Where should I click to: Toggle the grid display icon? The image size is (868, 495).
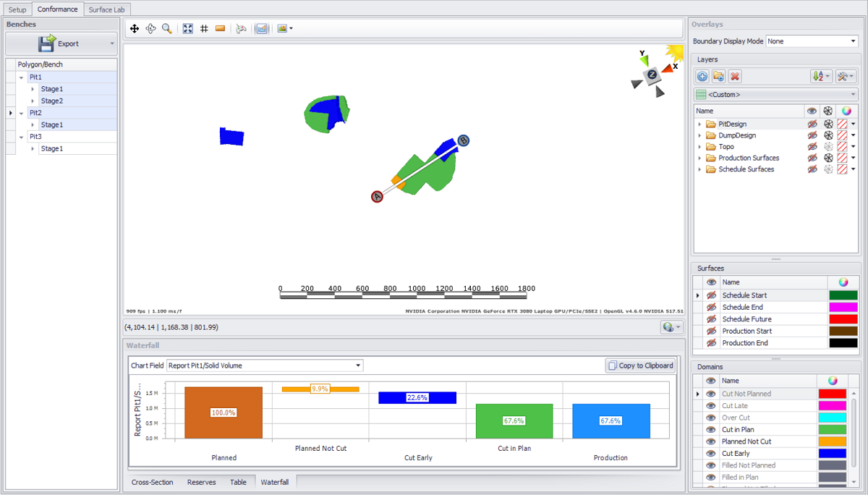click(204, 29)
